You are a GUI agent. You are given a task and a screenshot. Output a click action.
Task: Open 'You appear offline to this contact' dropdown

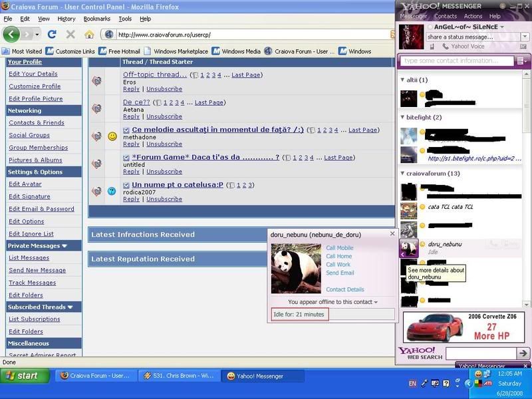[x=376, y=303]
